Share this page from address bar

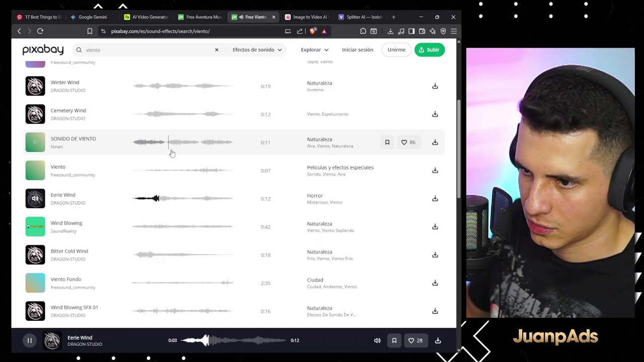tap(300, 31)
